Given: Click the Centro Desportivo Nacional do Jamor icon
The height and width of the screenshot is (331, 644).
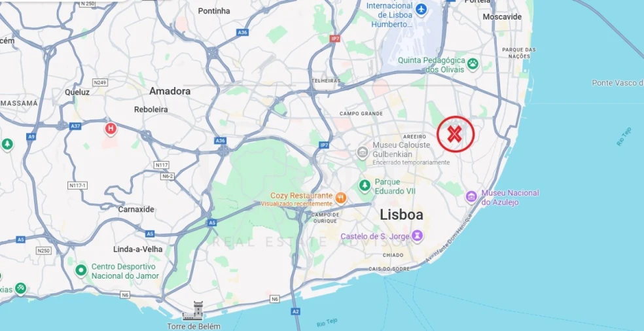Looking at the screenshot, I should pyautogui.click(x=81, y=270).
